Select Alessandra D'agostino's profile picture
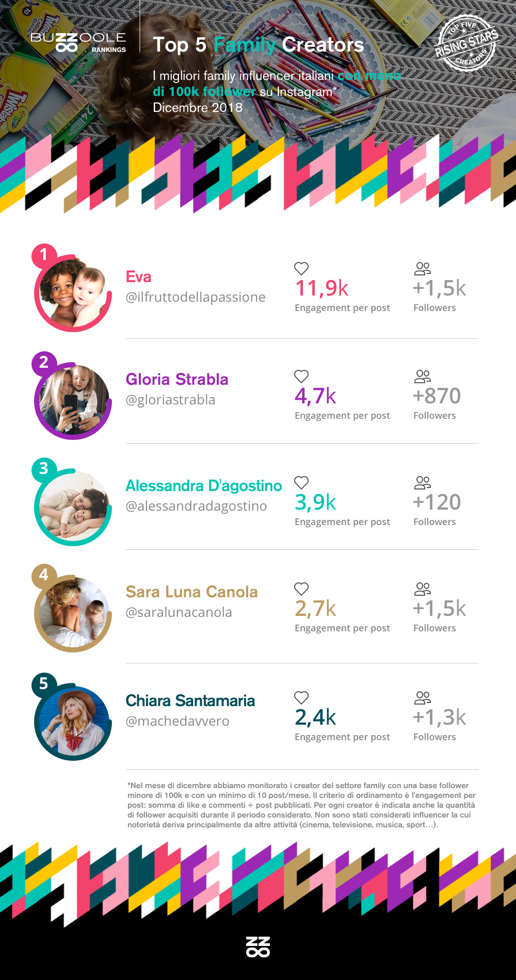The height and width of the screenshot is (980, 516). 73,507
